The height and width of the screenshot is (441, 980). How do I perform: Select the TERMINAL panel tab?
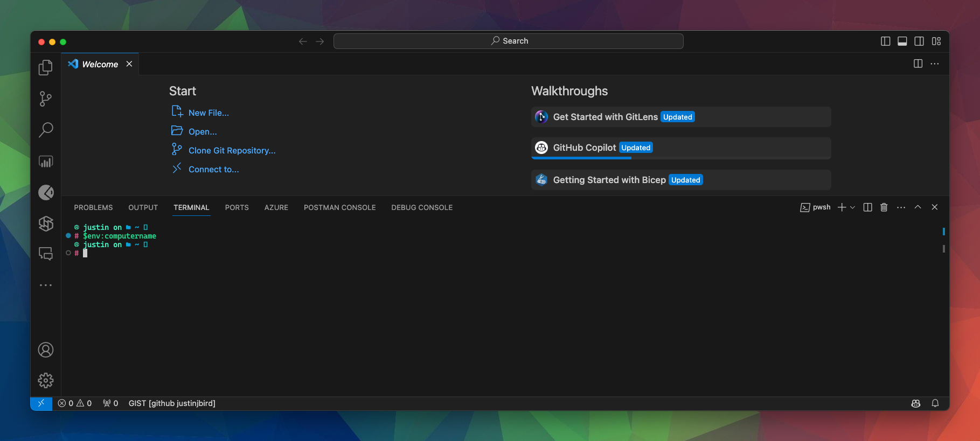point(191,207)
